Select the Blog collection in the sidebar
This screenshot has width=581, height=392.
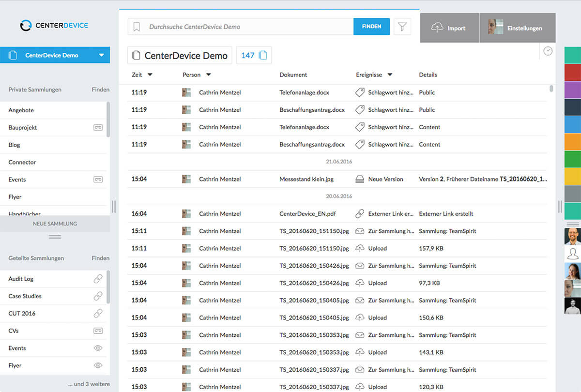pos(14,145)
